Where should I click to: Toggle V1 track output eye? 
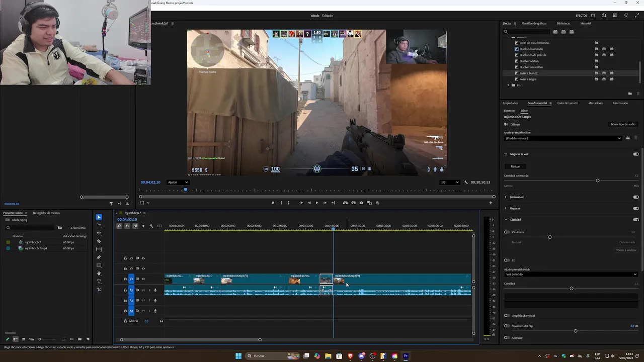(143, 279)
